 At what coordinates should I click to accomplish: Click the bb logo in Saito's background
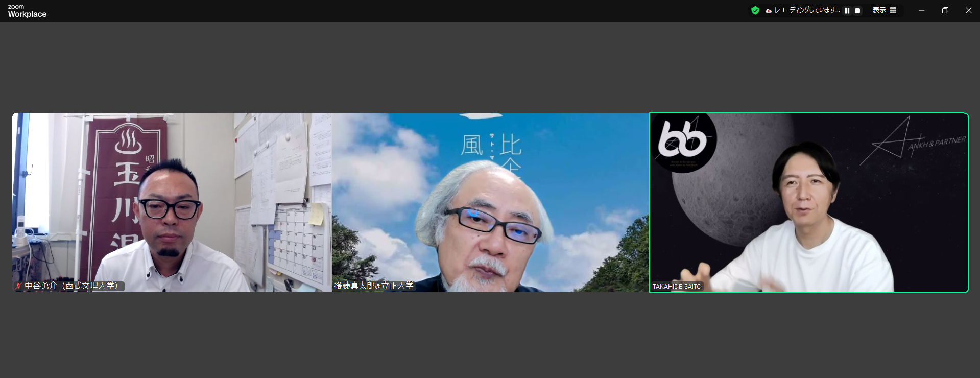[683, 141]
